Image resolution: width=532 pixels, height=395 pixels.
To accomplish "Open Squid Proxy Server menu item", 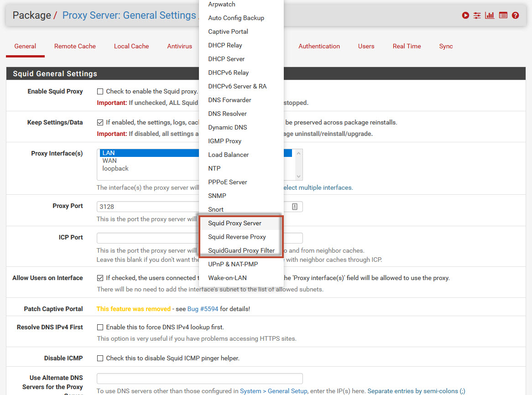I will 241,223.
